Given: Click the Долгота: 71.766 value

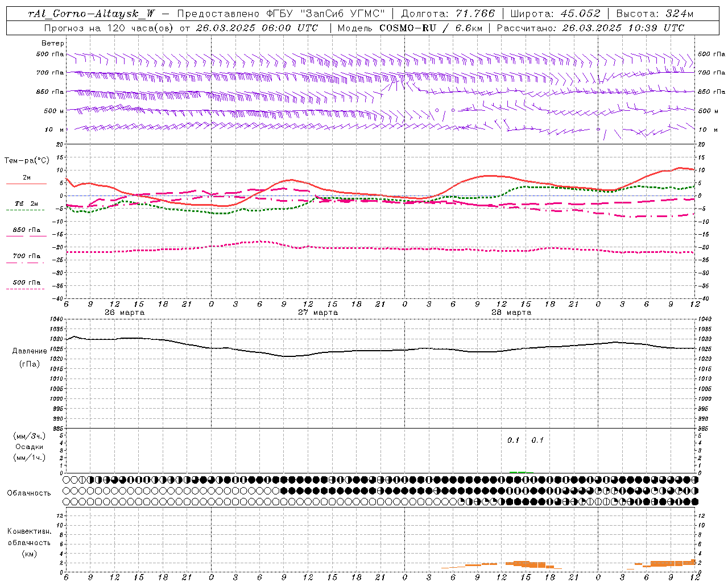Looking at the screenshot, I should tap(448, 14).
